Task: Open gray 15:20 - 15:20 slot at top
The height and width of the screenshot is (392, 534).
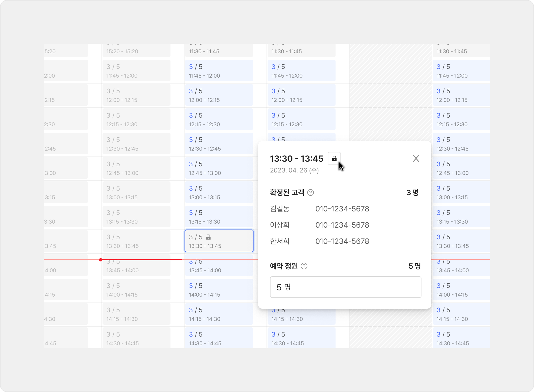Action: click(x=136, y=50)
